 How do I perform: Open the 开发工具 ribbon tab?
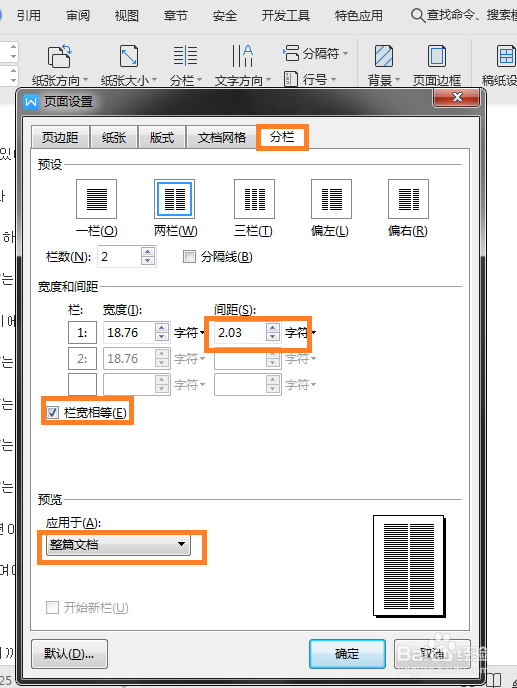(286, 16)
